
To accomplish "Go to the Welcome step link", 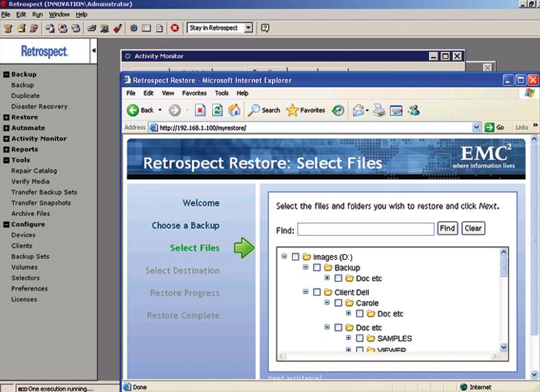I will pyautogui.click(x=201, y=203).
